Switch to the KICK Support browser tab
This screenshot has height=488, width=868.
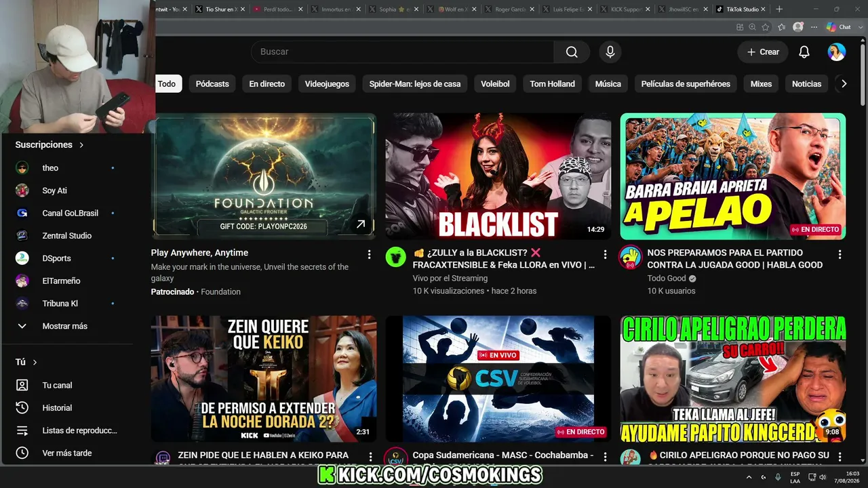[625, 9]
